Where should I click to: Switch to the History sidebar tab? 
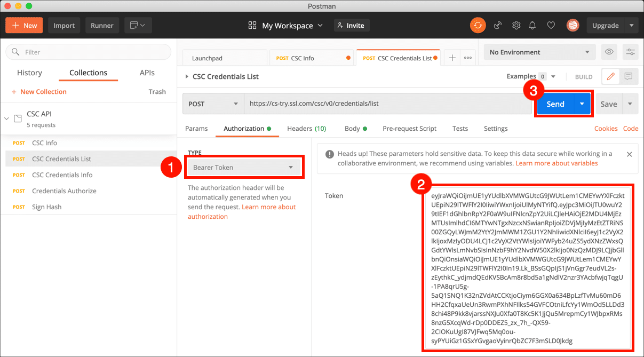29,73
